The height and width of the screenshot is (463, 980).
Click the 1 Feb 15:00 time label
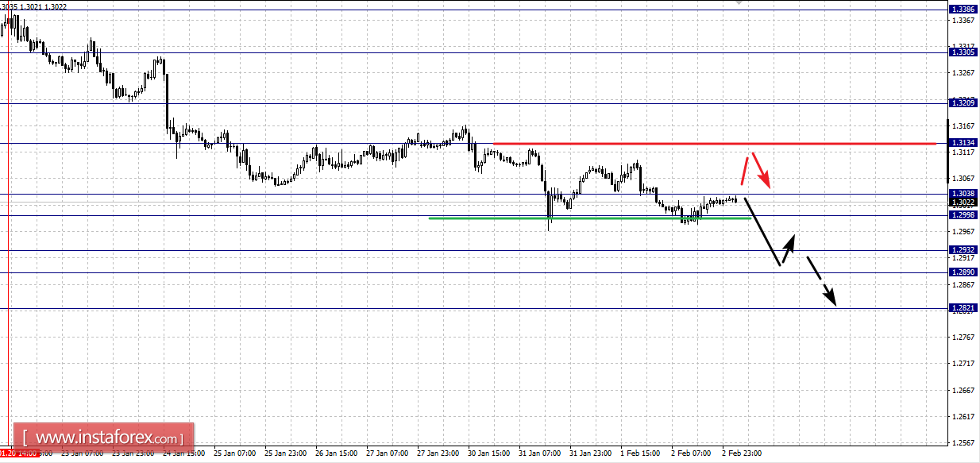pyautogui.click(x=639, y=453)
